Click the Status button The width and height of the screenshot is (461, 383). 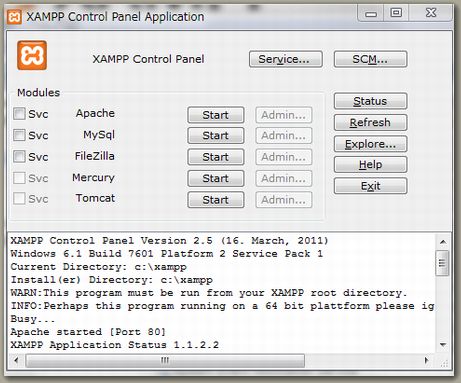(x=370, y=101)
